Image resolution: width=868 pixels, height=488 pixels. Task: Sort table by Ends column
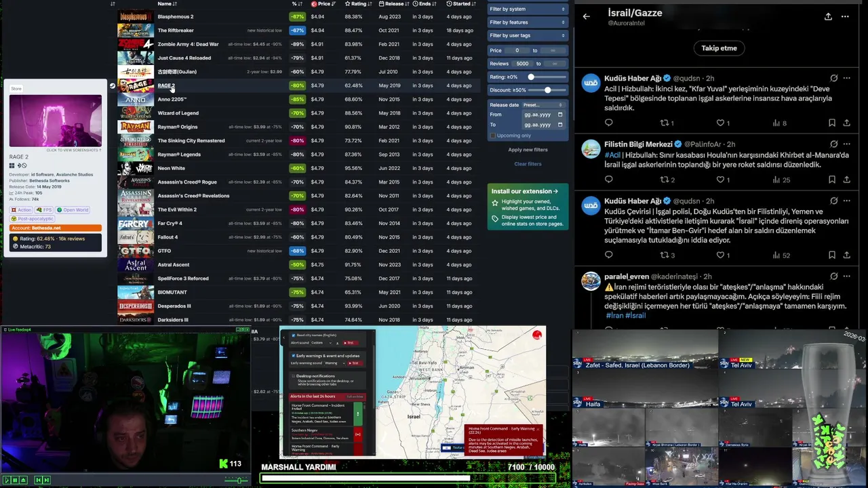[x=425, y=4]
